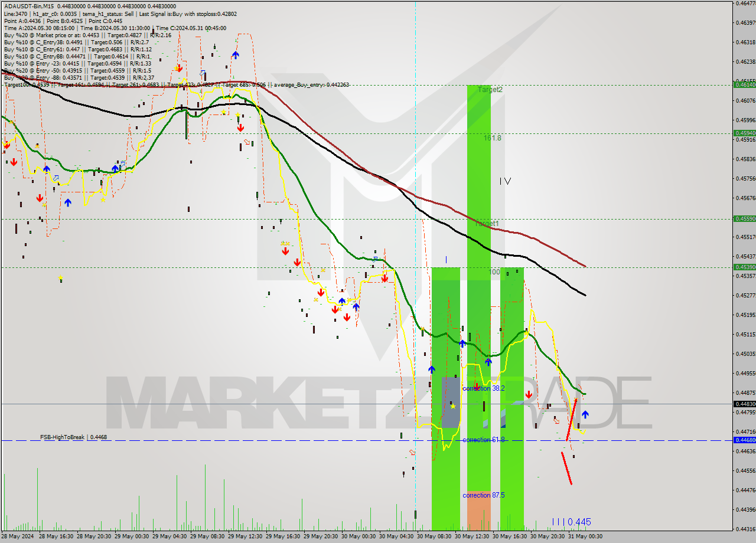
Task: Select the hollow orange arrow icon near the chart bottom
Action: [556, 420]
